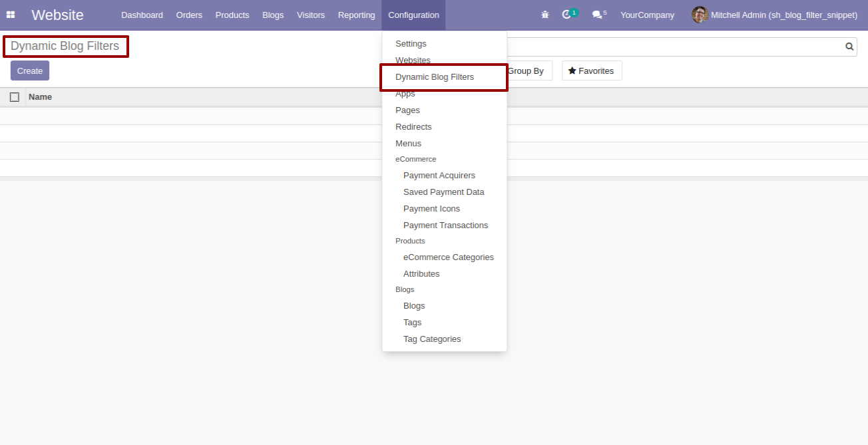Image resolution: width=868 pixels, height=445 pixels.
Task: Collapse the Configuration menu
Action: (413, 15)
